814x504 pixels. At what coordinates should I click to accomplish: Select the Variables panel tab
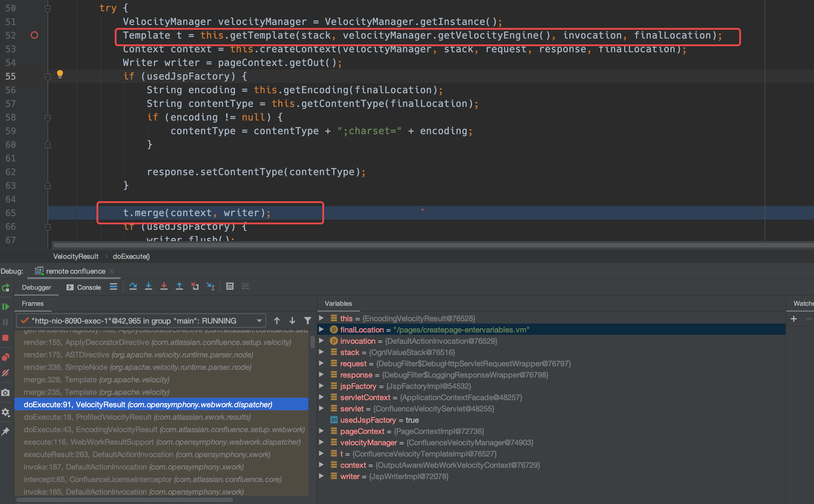(338, 303)
